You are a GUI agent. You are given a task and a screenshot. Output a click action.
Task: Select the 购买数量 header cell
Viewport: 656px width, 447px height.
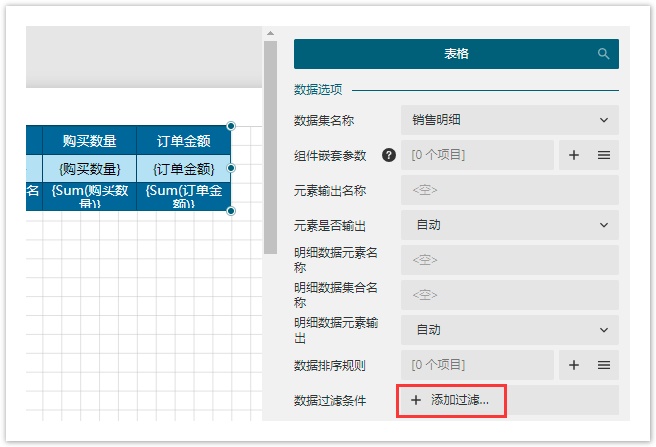90,141
